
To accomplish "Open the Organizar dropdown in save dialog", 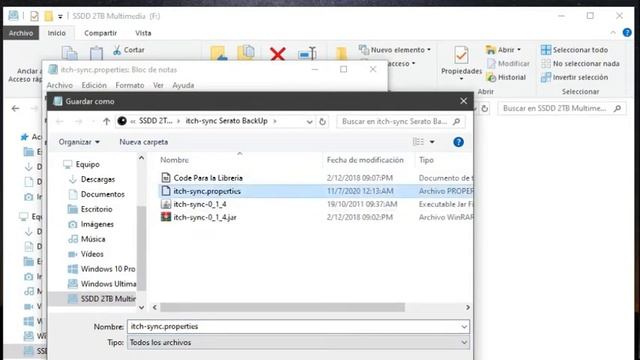I will [x=79, y=142].
